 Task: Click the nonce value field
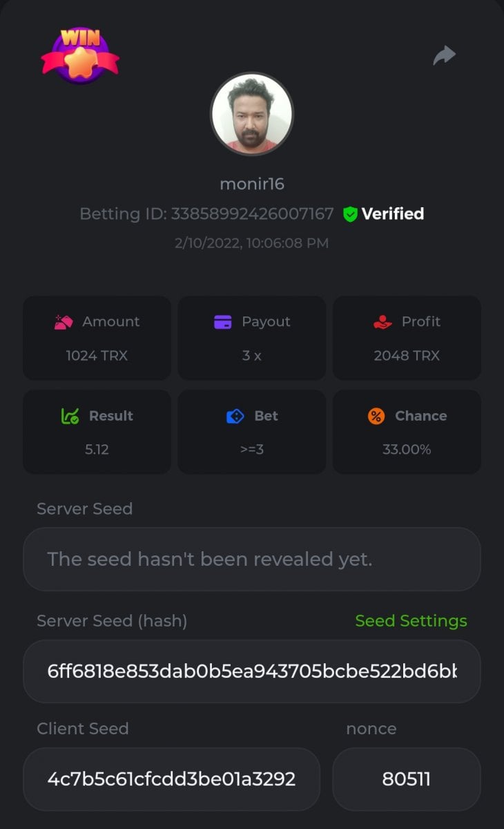406,779
